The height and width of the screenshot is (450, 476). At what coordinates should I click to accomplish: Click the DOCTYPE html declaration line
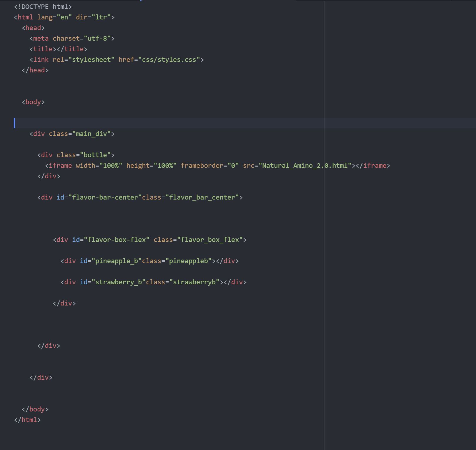click(x=43, y=6)
